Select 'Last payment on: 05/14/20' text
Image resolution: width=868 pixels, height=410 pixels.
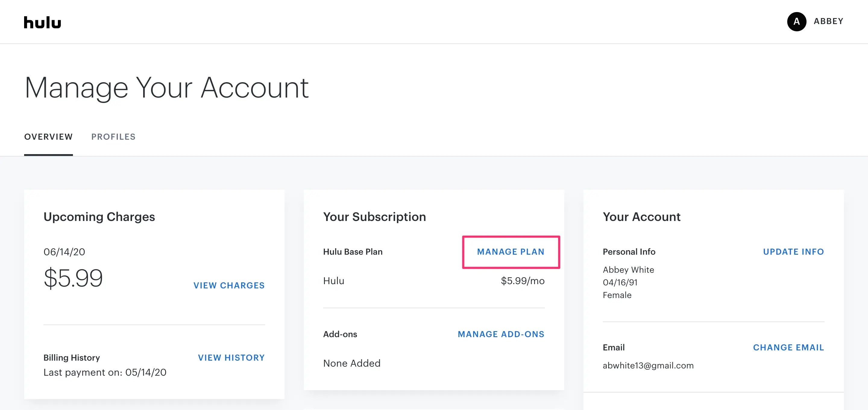coord(105,372)
